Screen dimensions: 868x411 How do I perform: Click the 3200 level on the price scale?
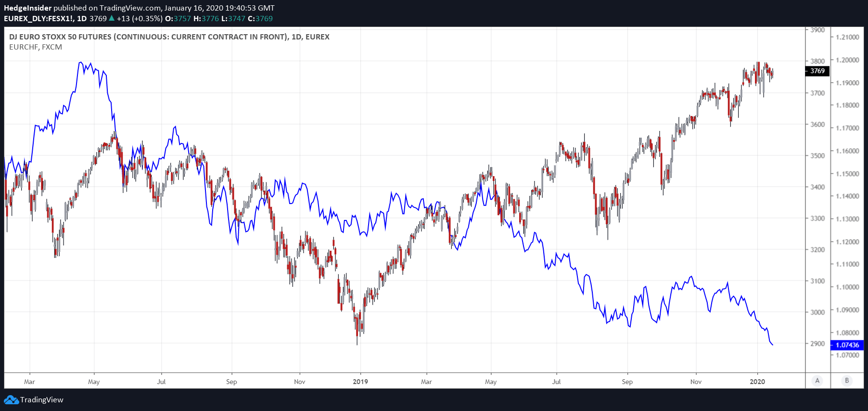817,250
